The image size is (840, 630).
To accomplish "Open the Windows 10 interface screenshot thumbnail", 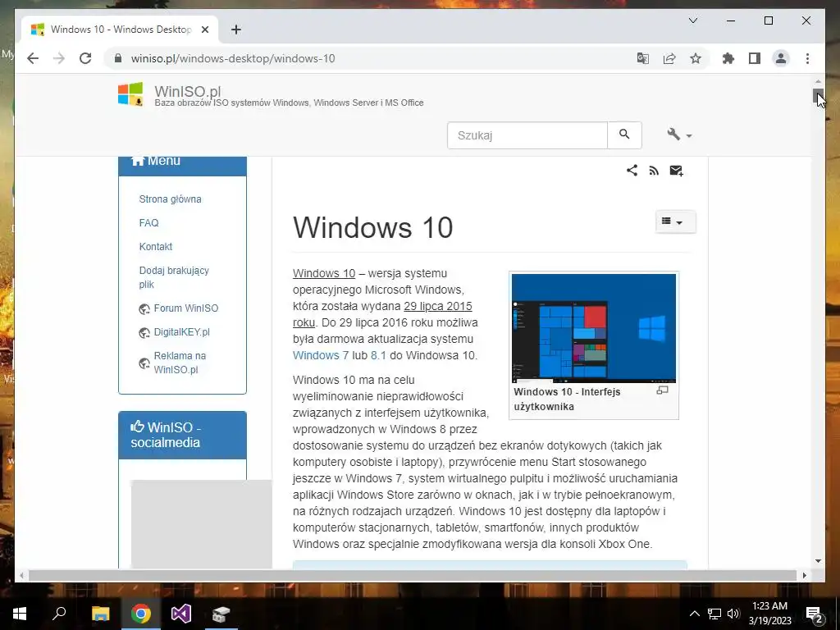I will pos(594,328).
